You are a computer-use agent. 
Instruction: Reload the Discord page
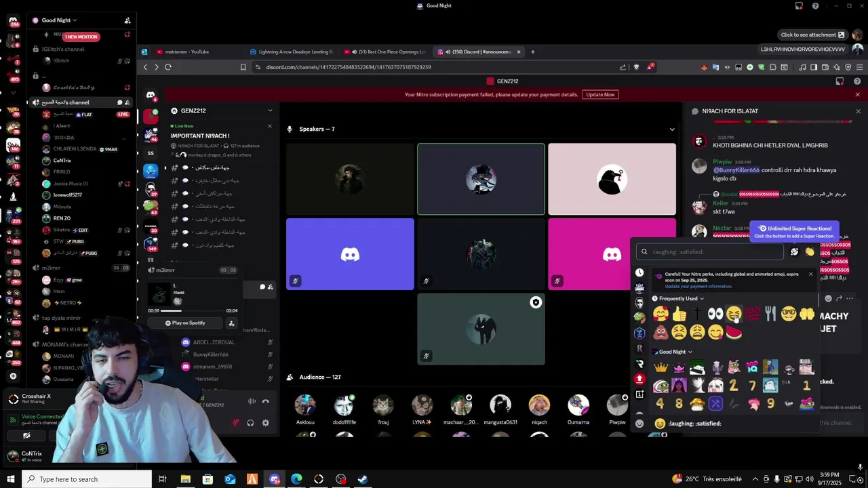[x=168, y=67]
